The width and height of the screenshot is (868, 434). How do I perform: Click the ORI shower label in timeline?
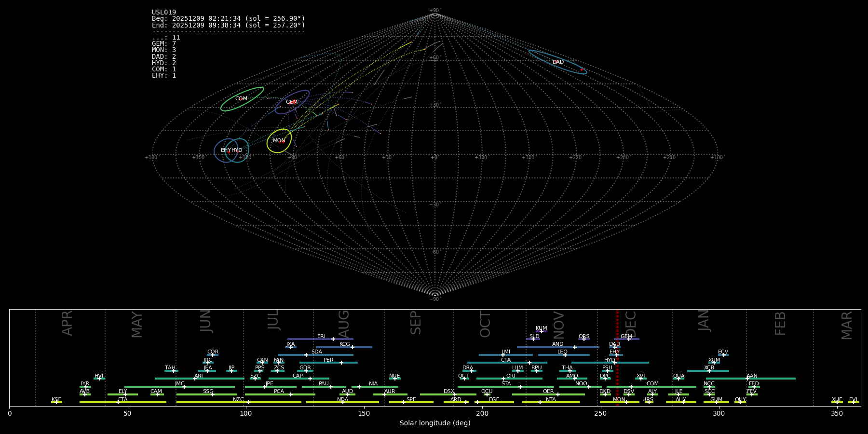(511, 376)
